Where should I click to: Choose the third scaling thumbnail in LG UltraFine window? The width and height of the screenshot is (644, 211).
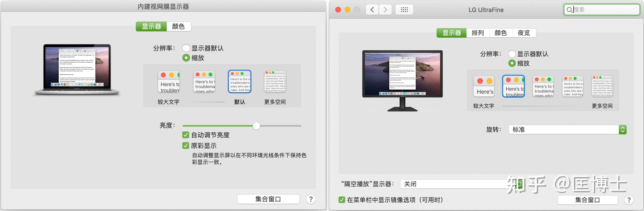pos(543,86)
